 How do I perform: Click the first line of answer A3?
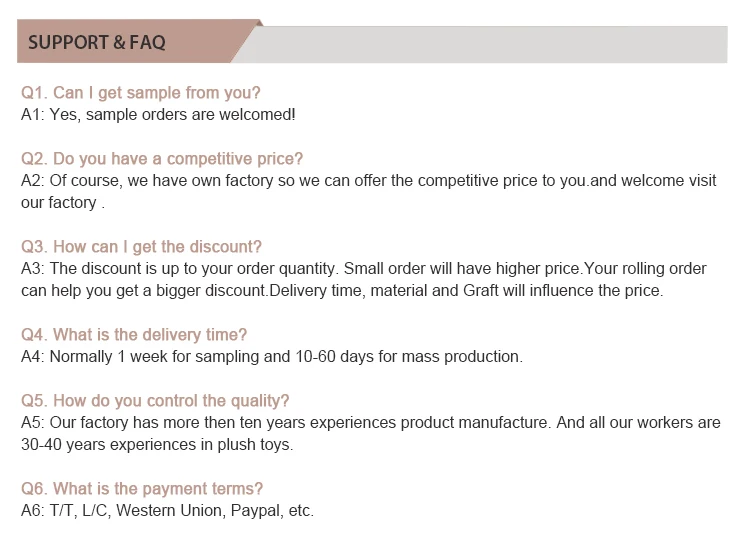[364, 268]
